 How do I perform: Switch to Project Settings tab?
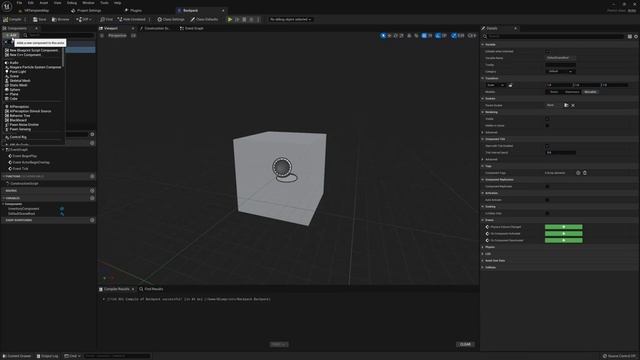[86, 11]
